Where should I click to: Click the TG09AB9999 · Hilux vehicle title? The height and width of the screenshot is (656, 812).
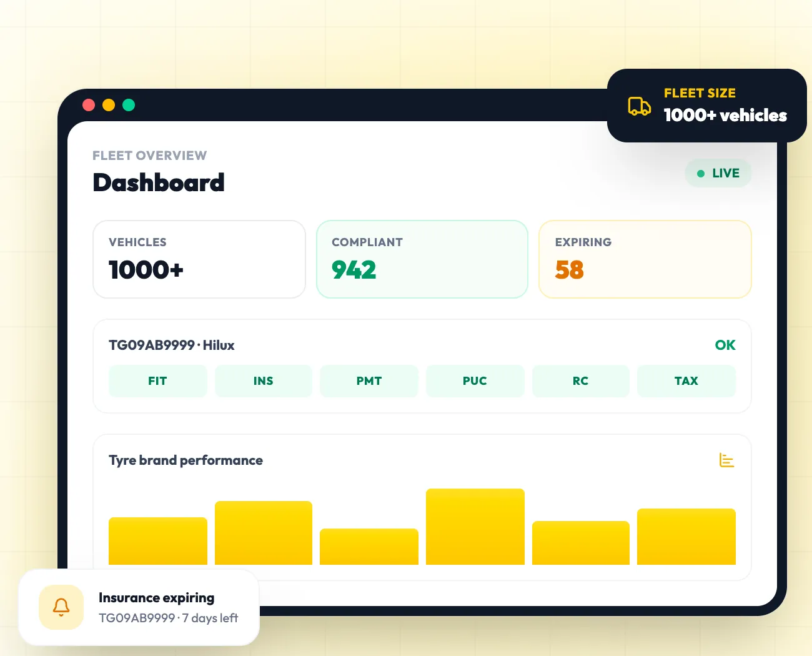tap(172, 345)
